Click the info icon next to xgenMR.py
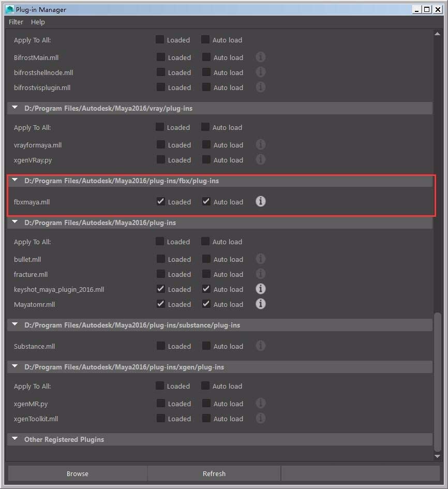The height and width of the screenshot is (489, 448). pos(260,403)
